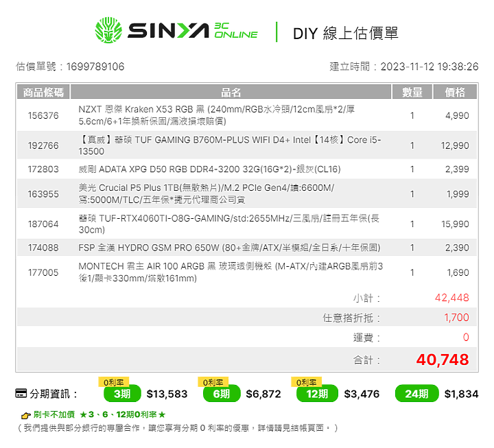Click the subtotal value 42,448

click(451, 298)
